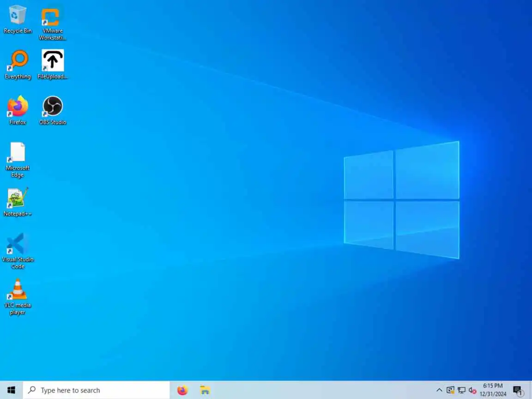Open File Explorer from the taskbar
The width and height of the screenshot is (532, 399).
pos(205,390)
